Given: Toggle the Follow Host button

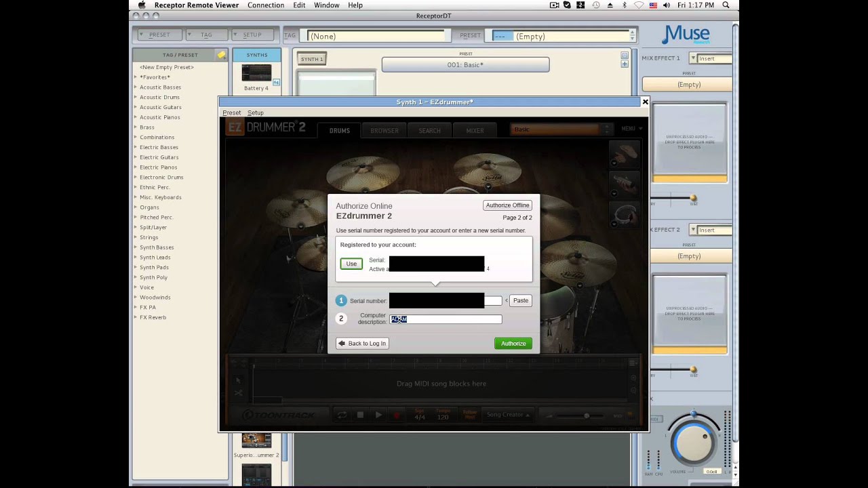Looking at the screenshot, I should (x=470, y=415).
